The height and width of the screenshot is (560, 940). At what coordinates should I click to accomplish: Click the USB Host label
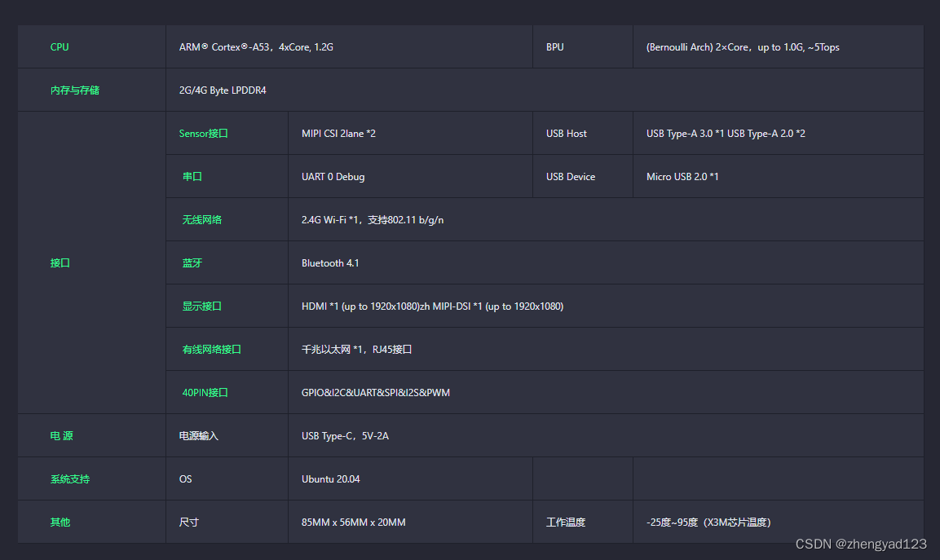tap(566, 133)
